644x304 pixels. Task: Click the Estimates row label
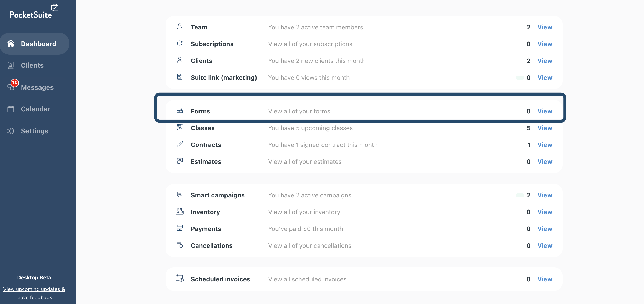point(206,162)
